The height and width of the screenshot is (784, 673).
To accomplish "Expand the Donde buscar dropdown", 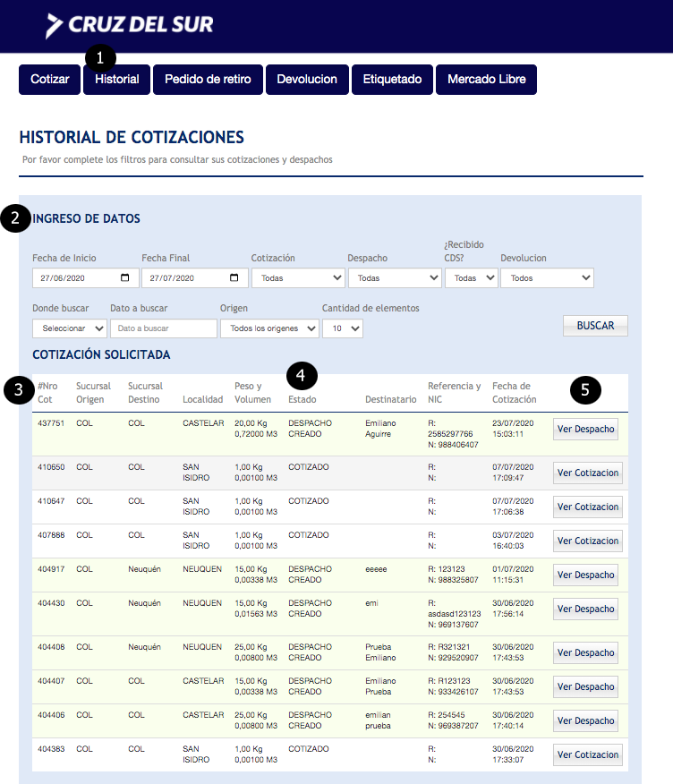I will [x=69, y=328].
